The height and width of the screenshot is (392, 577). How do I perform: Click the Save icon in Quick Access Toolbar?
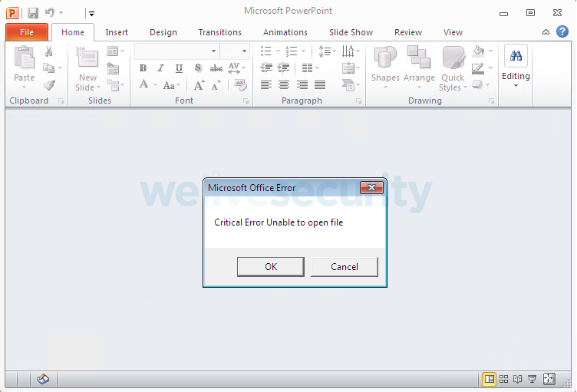coord(33,13)
